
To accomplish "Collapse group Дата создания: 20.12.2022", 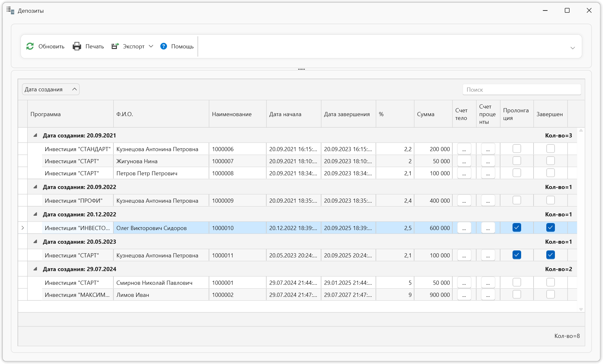I will pyautogui.click(x=35, y=214).
